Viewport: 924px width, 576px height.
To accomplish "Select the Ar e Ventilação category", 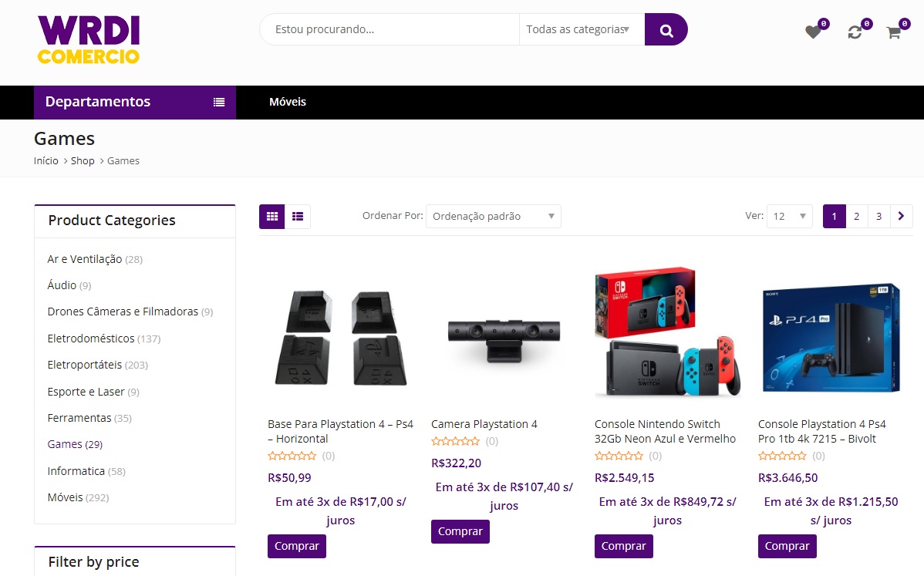I will pyautogui.click(x=85, y=259).
